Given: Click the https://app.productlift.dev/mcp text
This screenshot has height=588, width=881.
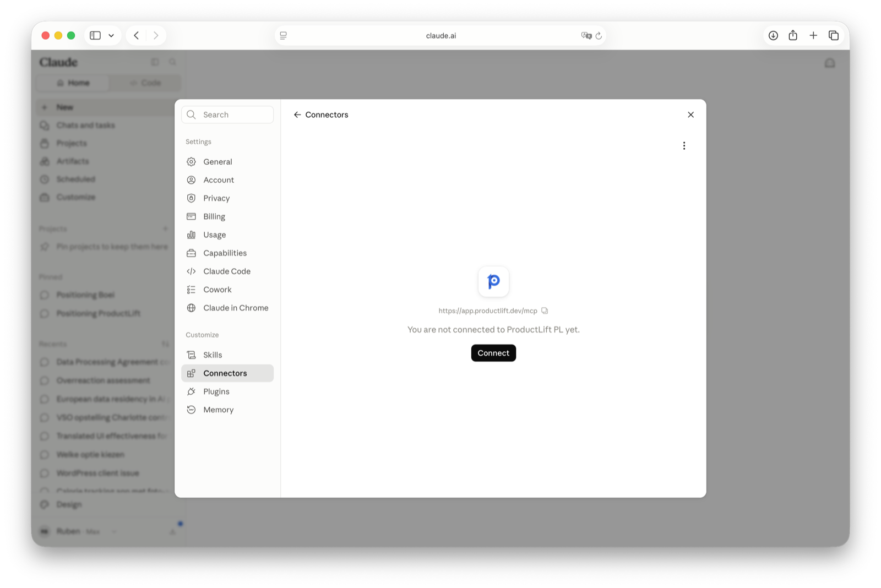Looking at the screenshot, I should click(x=488, y=311).
